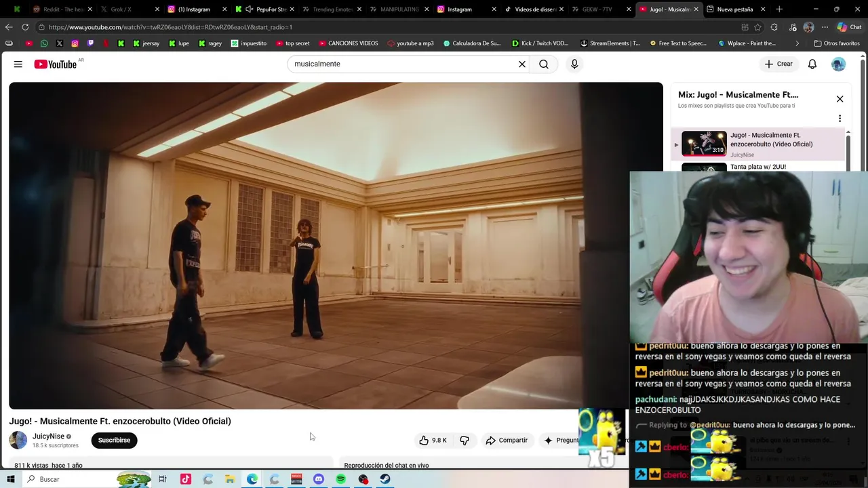
Task: Open Windows Start menu
Action: pos(10,479)
